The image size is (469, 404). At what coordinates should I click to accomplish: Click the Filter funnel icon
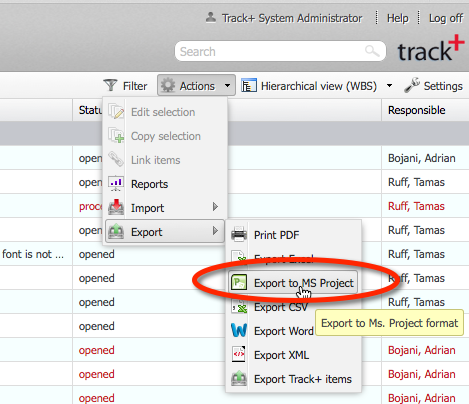110,85
